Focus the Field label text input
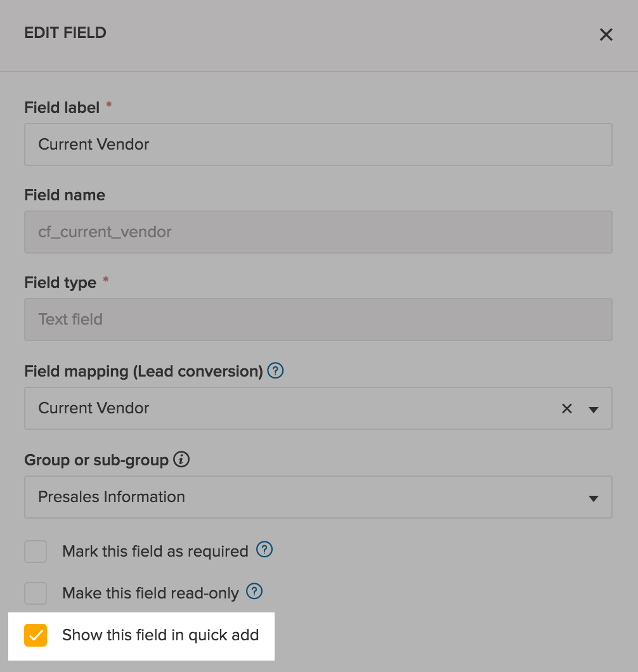 click(x=317, y=145)
